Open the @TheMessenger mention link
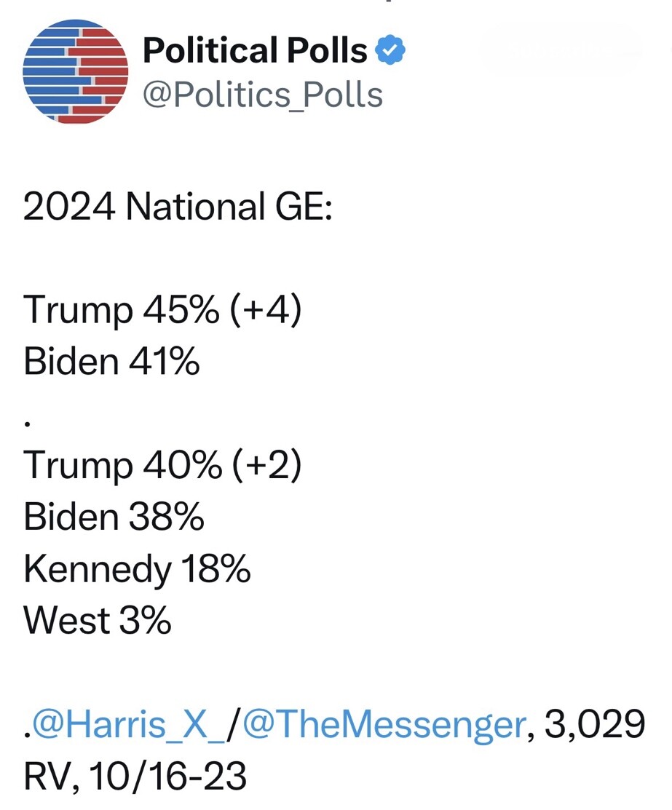The height and width of the screenshot is (810, 672). [384, 724]
